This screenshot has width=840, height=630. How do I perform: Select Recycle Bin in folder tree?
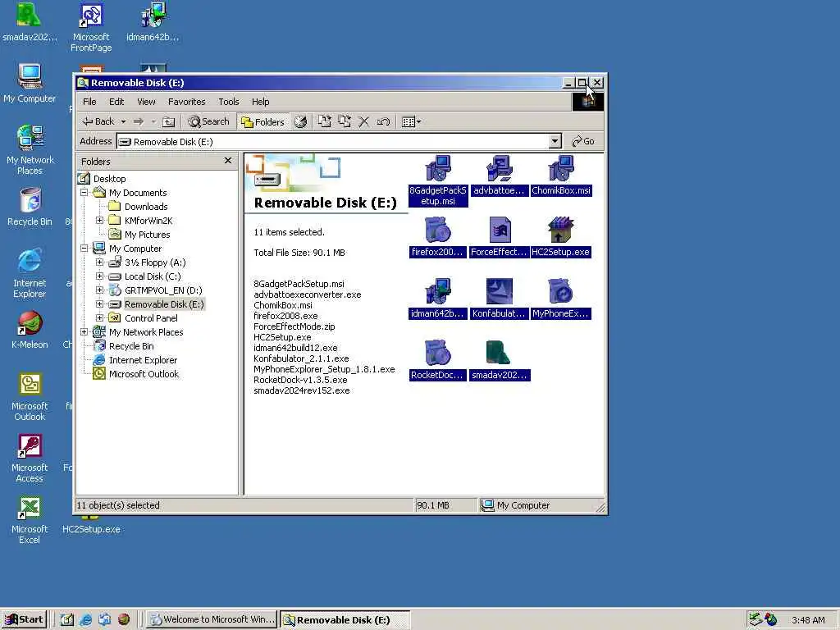click(131, 346)
